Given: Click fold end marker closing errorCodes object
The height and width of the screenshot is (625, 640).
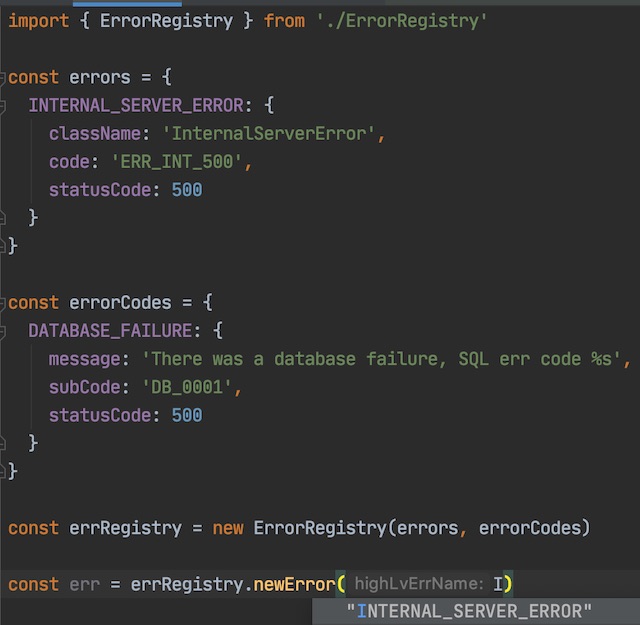Looking at the screenshot, I should tap(2, 472).
